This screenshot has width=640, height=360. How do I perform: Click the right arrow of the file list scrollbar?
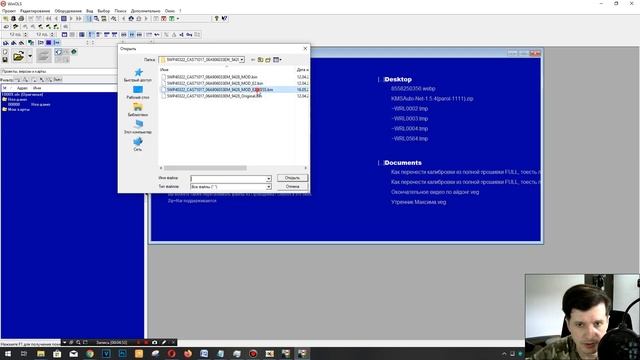tap(305, 168)
